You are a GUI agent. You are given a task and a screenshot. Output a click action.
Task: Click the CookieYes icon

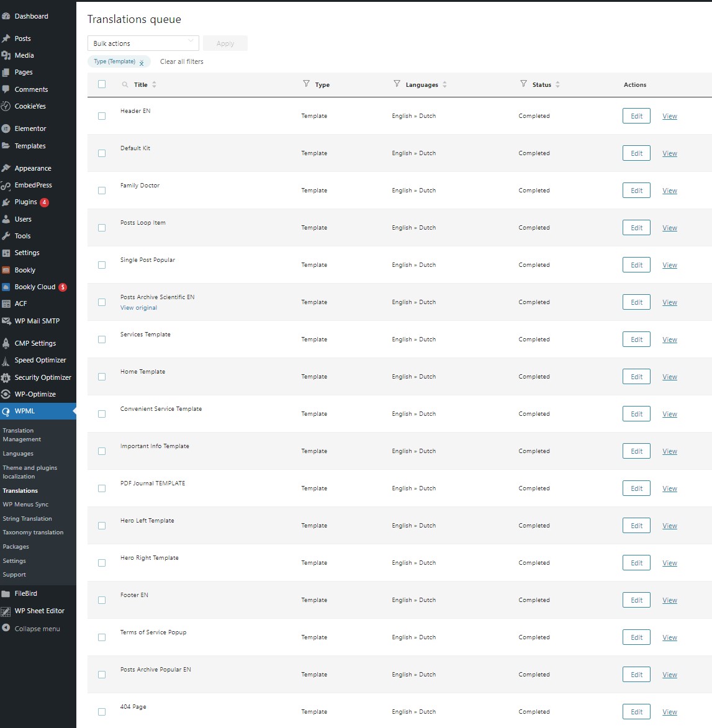pyautogui.click(x=6, y=106)
